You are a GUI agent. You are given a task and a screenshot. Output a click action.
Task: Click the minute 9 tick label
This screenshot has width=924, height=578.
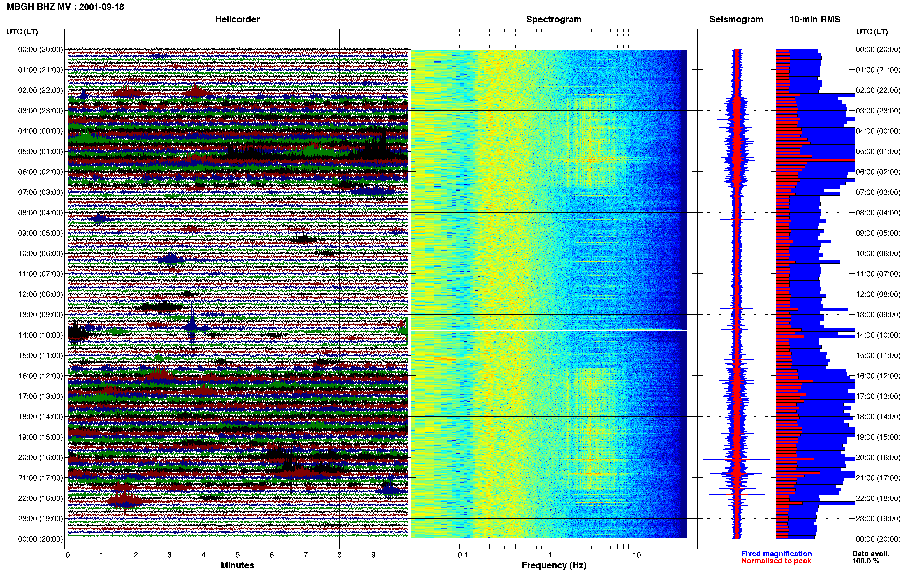(373, 555)
